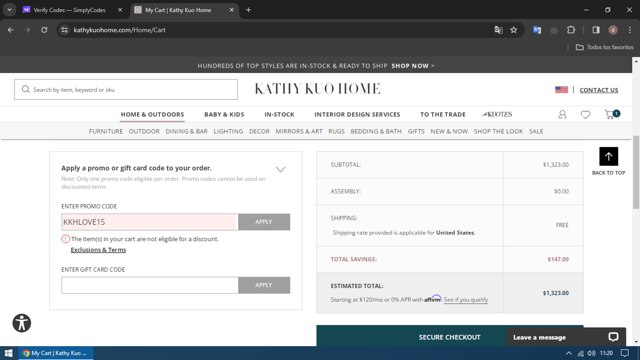Toggle the browser side panel

tap(596, 30)
